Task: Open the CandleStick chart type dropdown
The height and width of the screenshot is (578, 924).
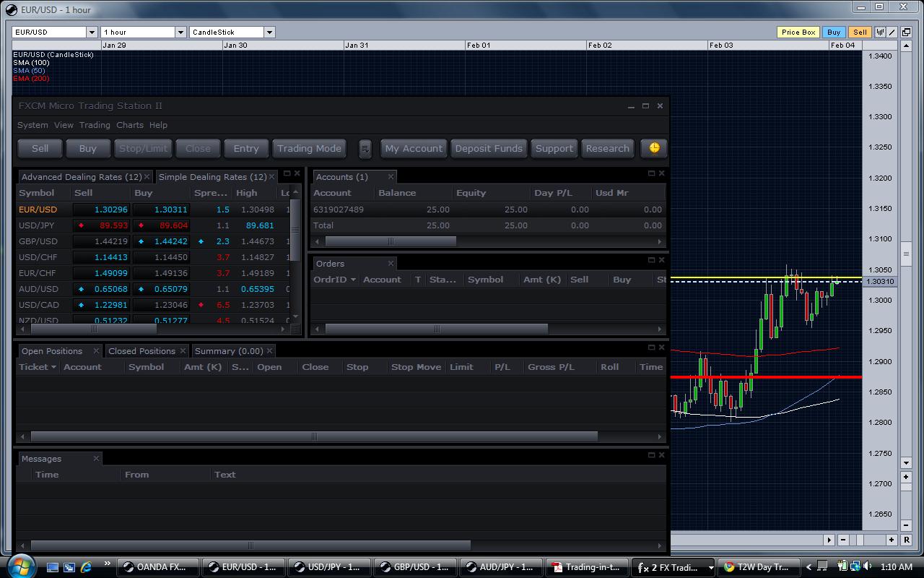Action: point(269,32)
